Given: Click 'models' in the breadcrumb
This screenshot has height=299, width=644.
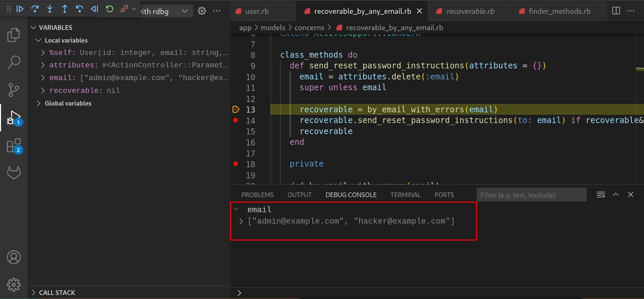Looking at the screenshot, I should point(273,28).
